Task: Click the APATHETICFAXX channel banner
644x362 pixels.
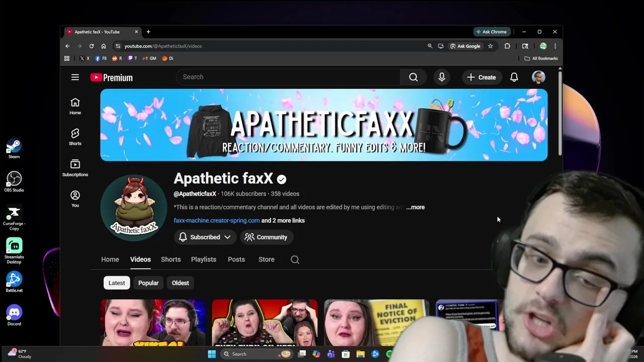Action: click(324, 125)
